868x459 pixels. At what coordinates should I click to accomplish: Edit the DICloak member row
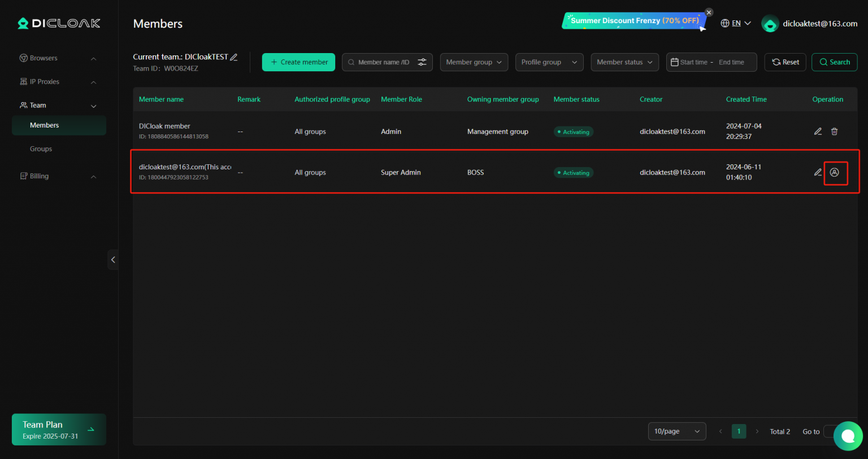tap(818, 132)
